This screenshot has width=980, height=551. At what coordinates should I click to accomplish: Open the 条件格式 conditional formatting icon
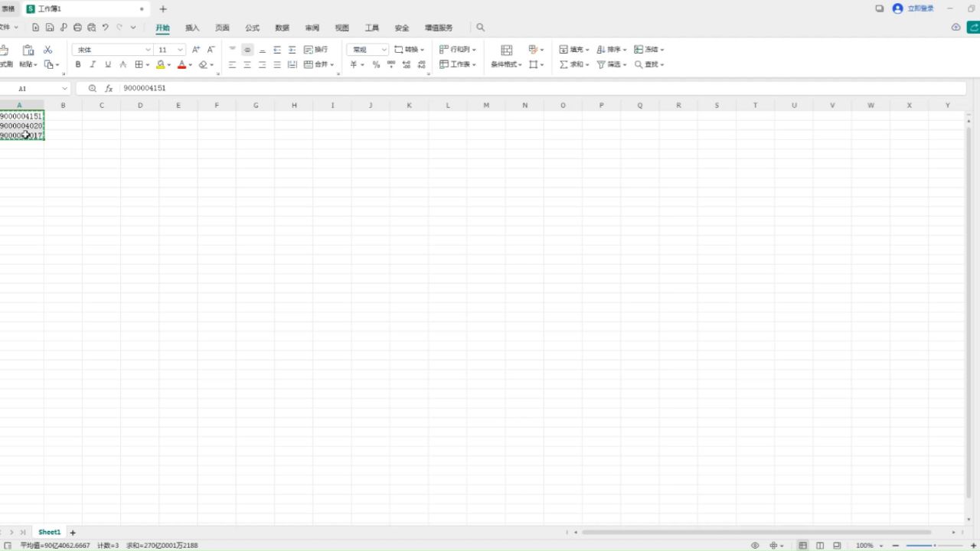pyautogui.click(x=506, y=57)
